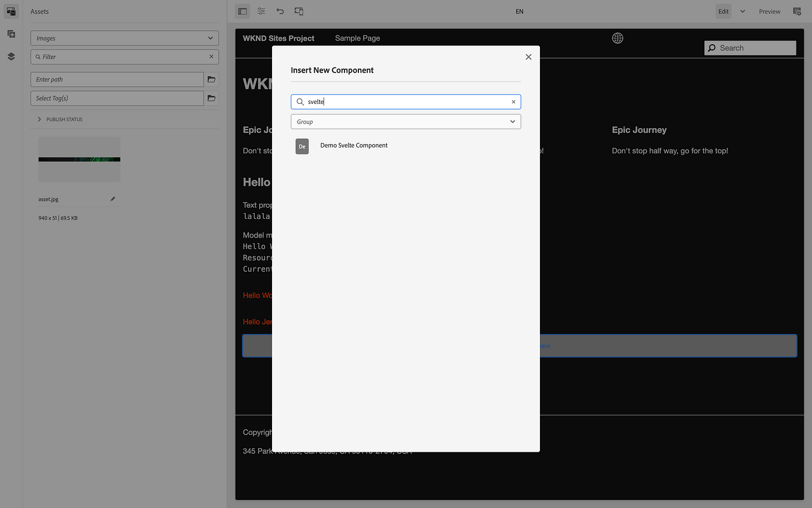Image resolution: width=812 pixels, height=508 pixels.
Task: Open the Components side panel icon
Action: (x=11, y=34)
